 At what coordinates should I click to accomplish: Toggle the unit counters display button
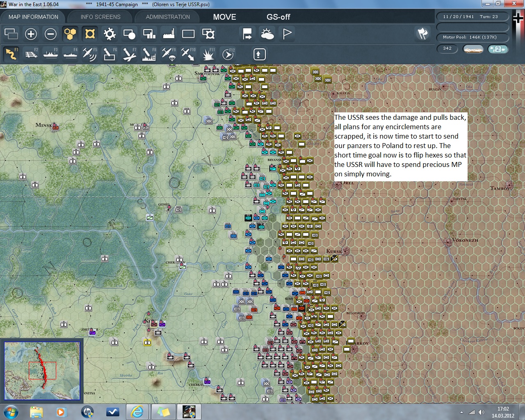[90, 34]
